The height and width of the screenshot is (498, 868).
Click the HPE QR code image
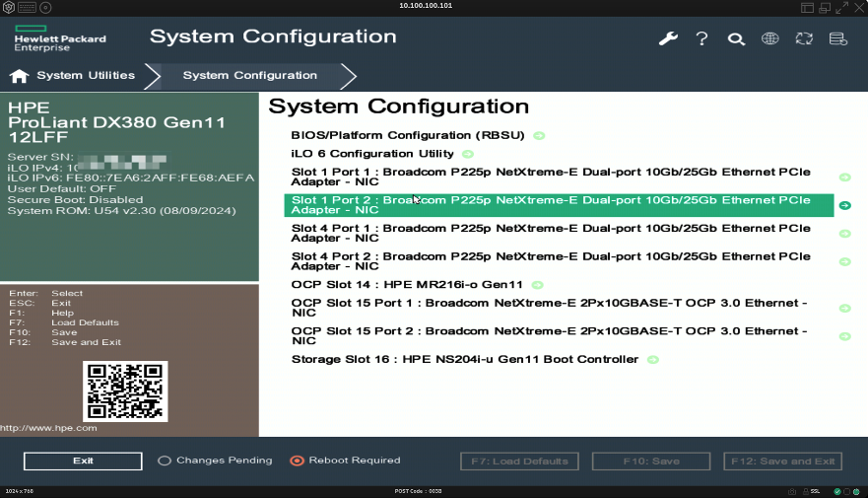point(125,391)
